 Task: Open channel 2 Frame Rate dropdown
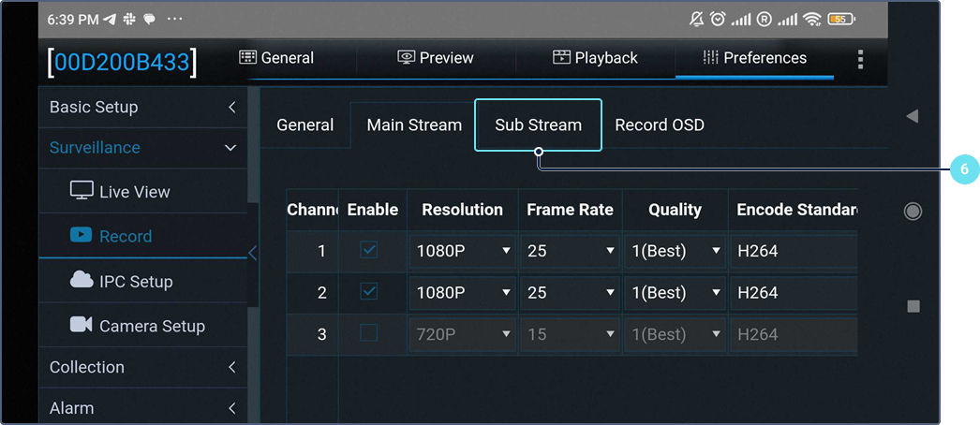(570, 293)
